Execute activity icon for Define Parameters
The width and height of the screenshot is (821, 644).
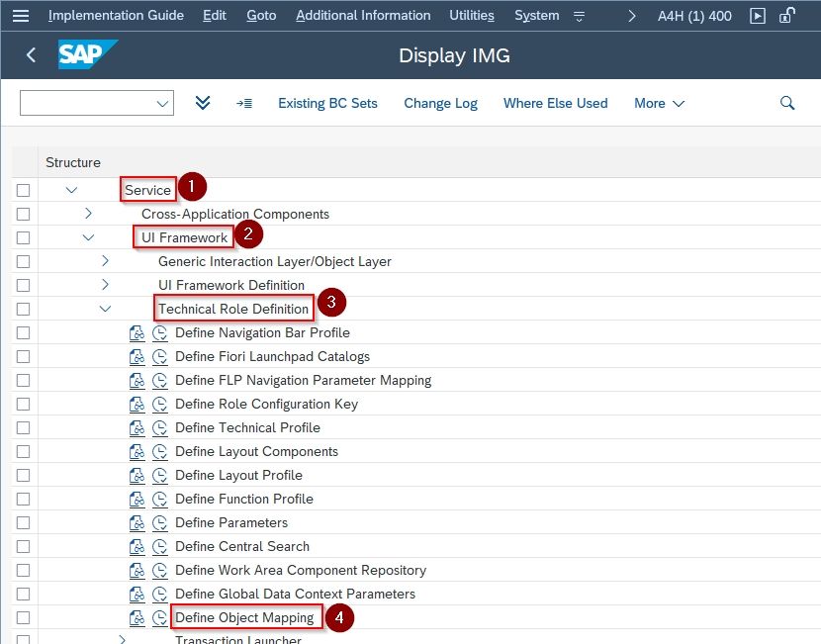pos(159,522)
